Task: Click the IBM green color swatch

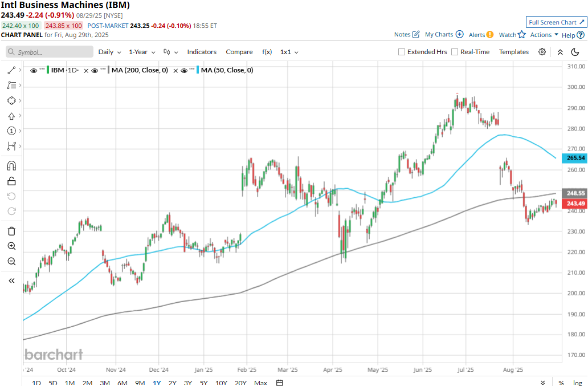Action: tap(48, 70)
